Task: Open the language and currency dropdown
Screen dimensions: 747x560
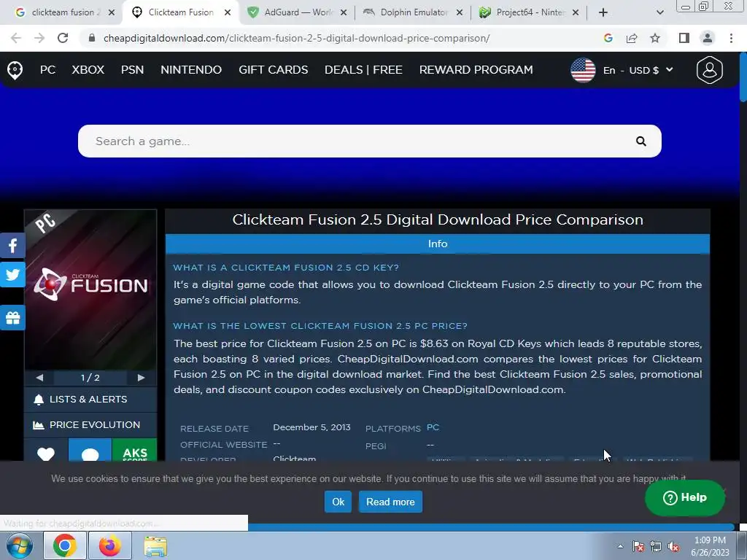Action: (623, 70)
